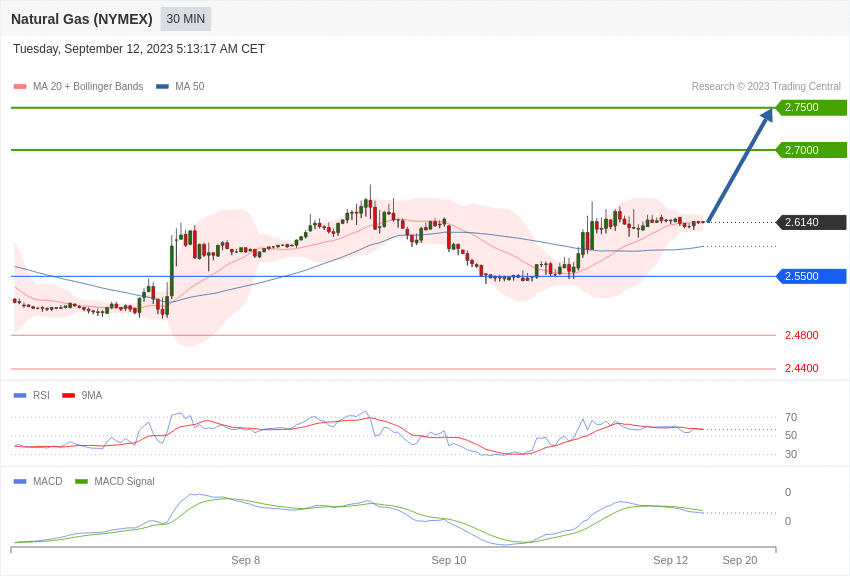Open the Research Trading Central copyright link
The height and width of the screenshot is (576, 850).
[766, 87]
